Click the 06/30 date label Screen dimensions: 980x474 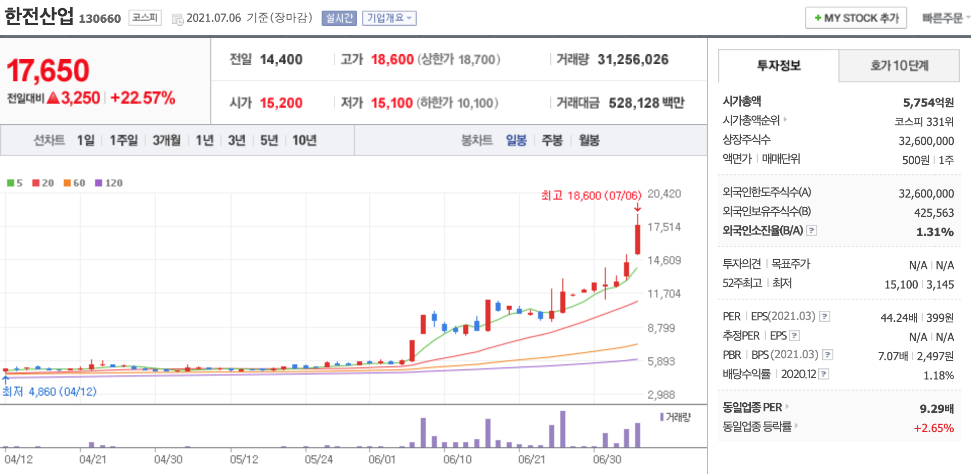pyautogui.click(x=607, y=459)
